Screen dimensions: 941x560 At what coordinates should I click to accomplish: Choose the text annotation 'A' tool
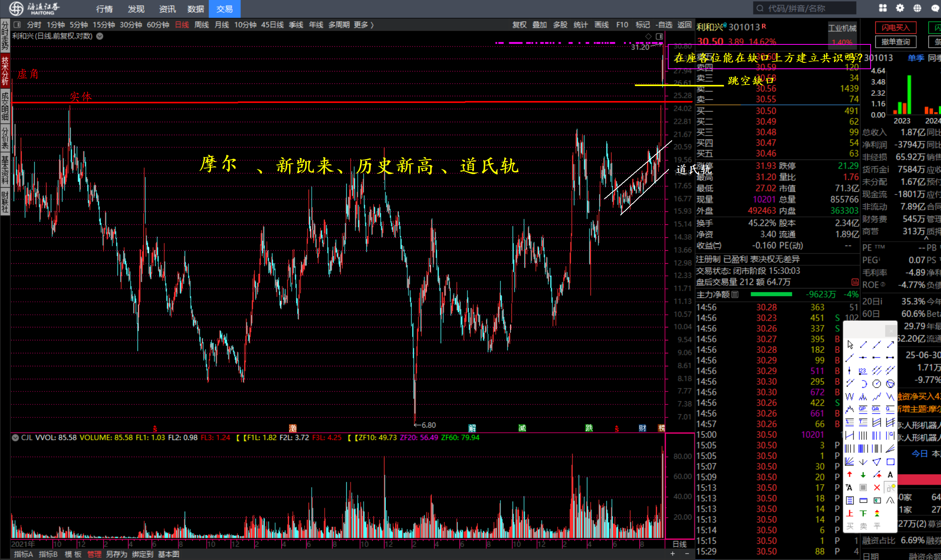(x=890, y=475)
